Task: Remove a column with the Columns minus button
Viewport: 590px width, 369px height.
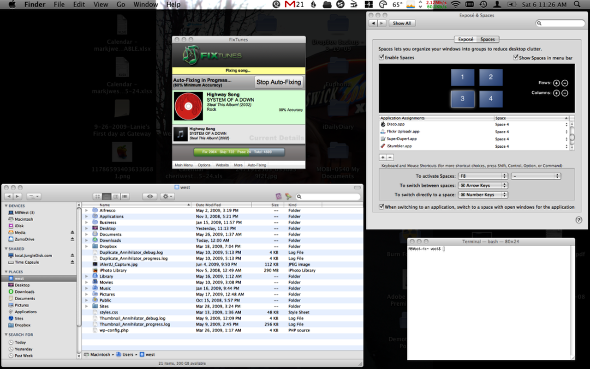Action: point(565,93)
